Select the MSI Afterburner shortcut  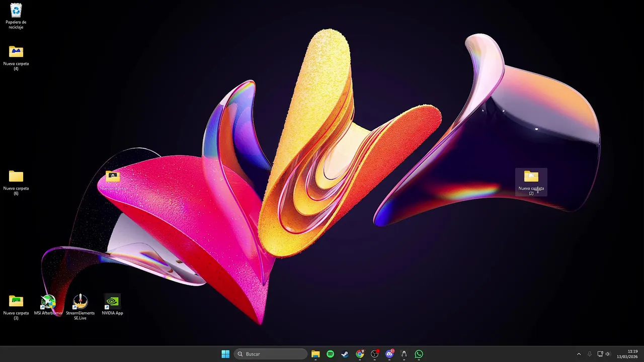pos(48,305)
